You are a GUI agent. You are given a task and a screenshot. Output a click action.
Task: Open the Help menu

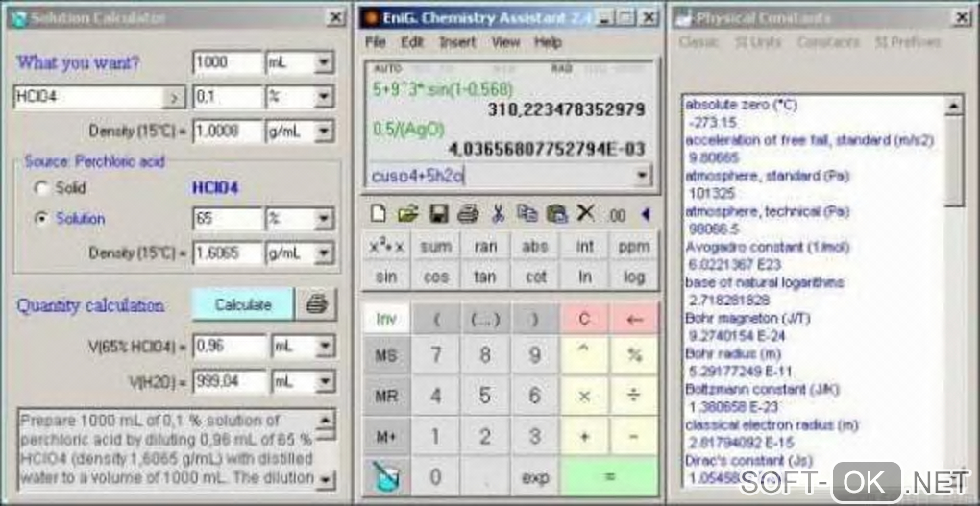click(548, 42)
